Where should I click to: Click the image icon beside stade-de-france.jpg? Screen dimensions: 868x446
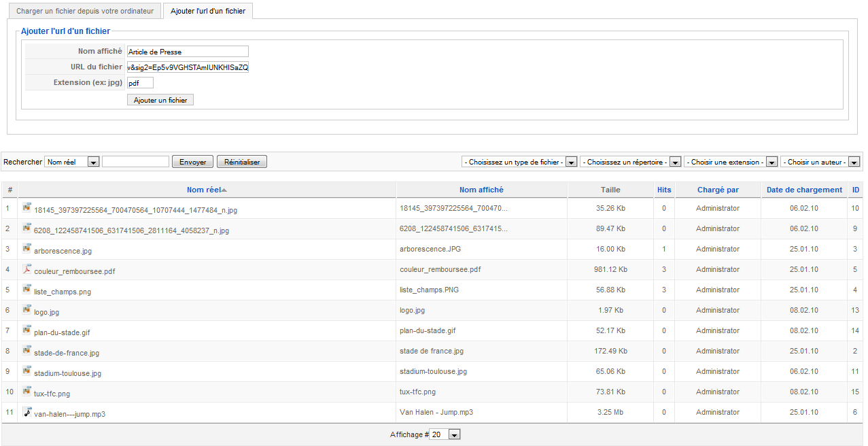[27, 351]
